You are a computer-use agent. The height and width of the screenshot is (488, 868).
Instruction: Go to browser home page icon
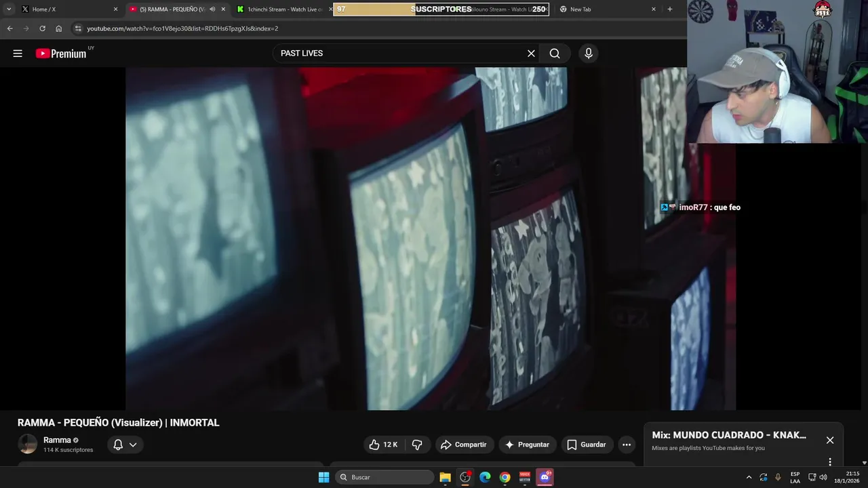(58, 28)
